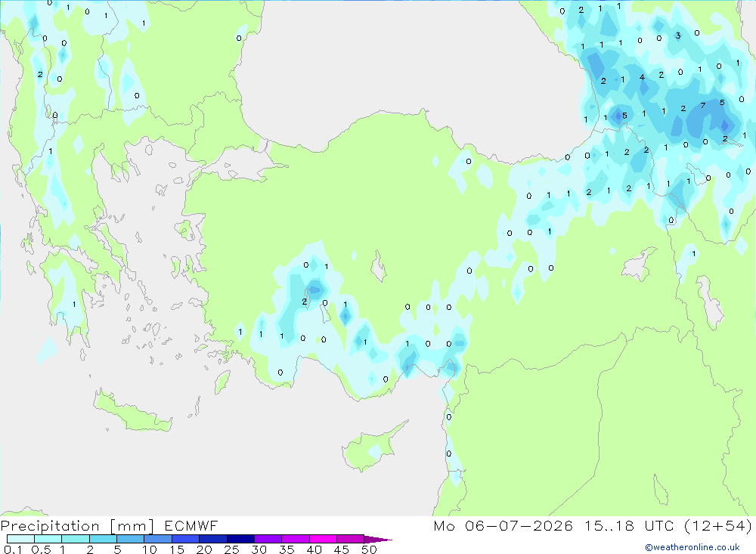Click the precipitation value 7 on the map
The height and width of the screenshot is (554, 756).
click(x=702, y=106)
